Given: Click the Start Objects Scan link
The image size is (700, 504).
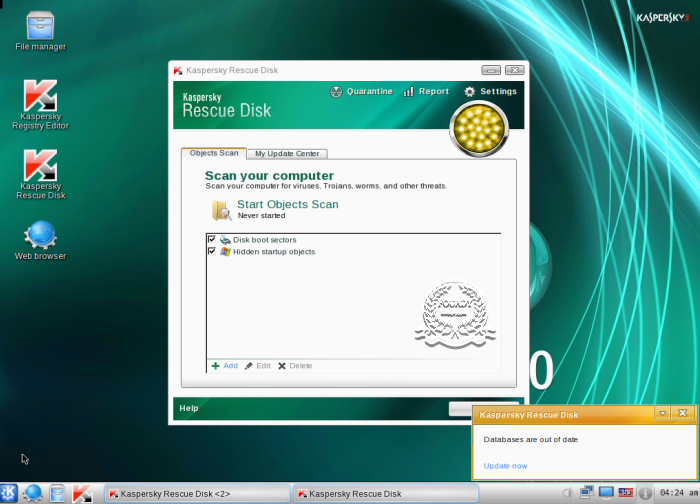Looking at the screenshot, I should (x=288, y=204).
